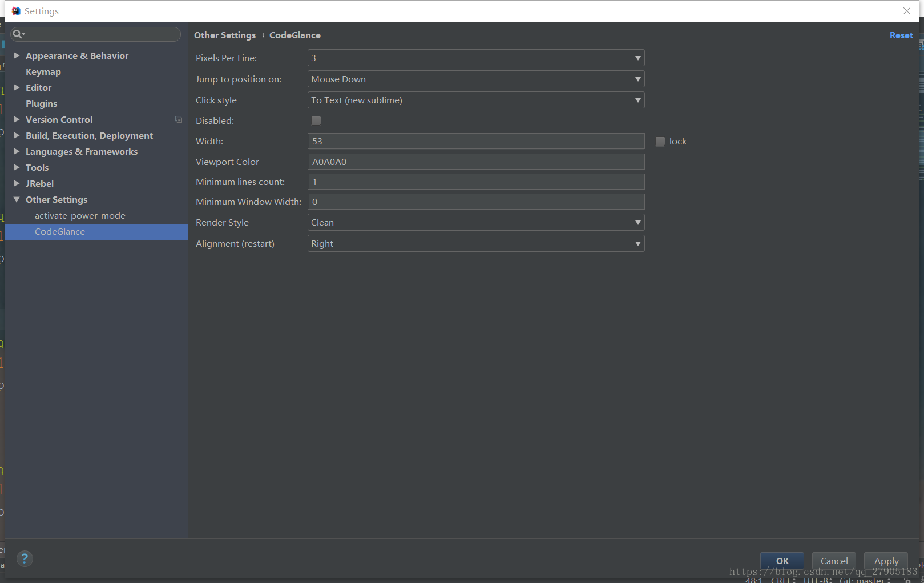This screenshot has width=924, height=583.
Task: Click the settings search box
Action: [95, 34]
